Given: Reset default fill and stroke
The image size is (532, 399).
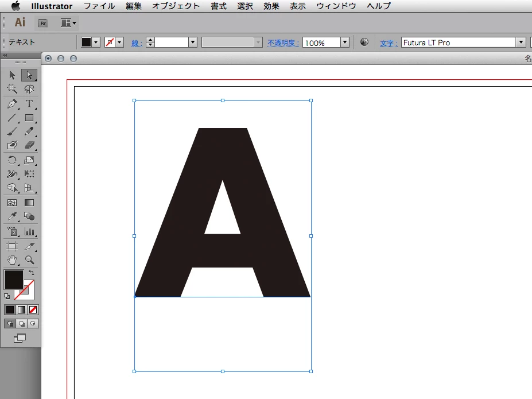Looking at the screenshot, I should tap(7, 296).
